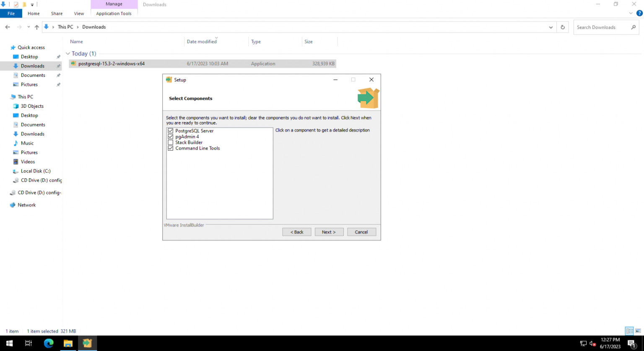
Task: Open the recent locations dropdown arrow
Action: coord(29,27)
